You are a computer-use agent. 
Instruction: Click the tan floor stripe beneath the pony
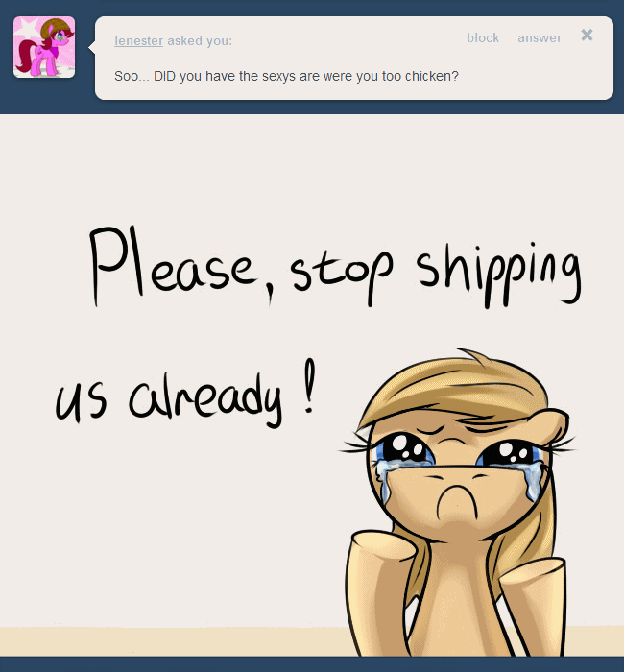coord(172,641)
